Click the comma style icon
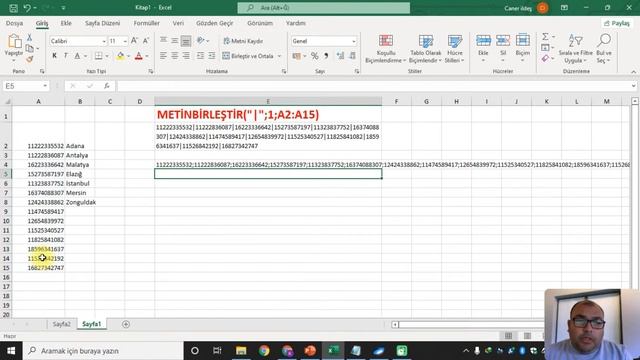The image size is (640, 360). tap(326, 56)
